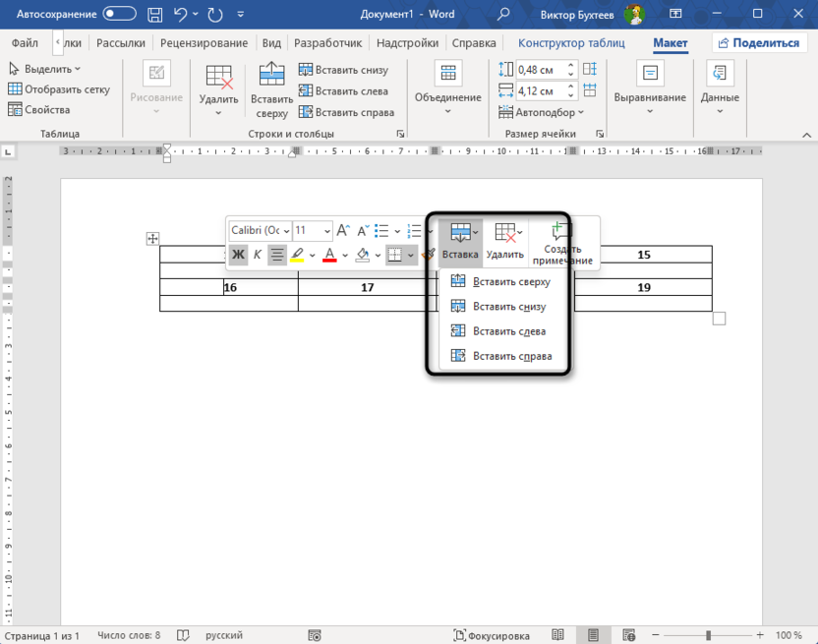Switch to Read Mode view in status bar

(558, 635)
